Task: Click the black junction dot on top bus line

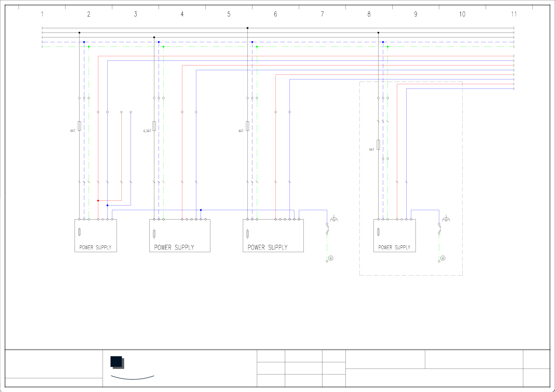Action: (248, 28)
